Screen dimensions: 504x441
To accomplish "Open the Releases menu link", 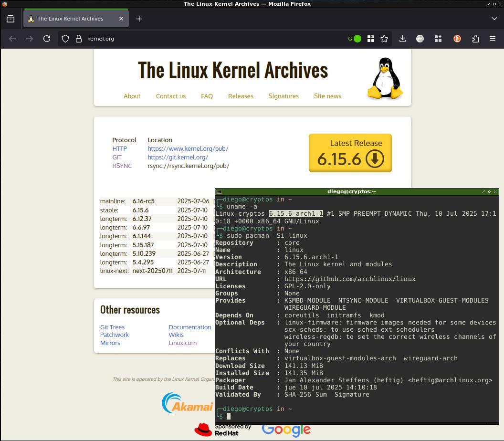I will (241, 96).
